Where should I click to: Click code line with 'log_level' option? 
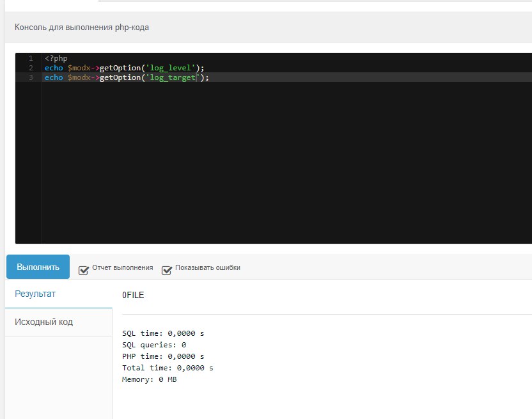[124, 68]
